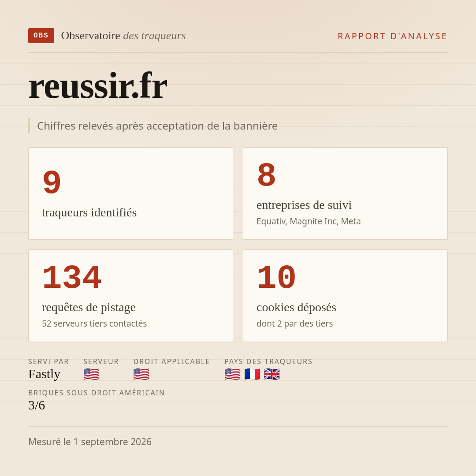This screenshot has height=476, width=476.
Task: Click '52 serveurs tiers contactés' text
Action: coord(94,324)
